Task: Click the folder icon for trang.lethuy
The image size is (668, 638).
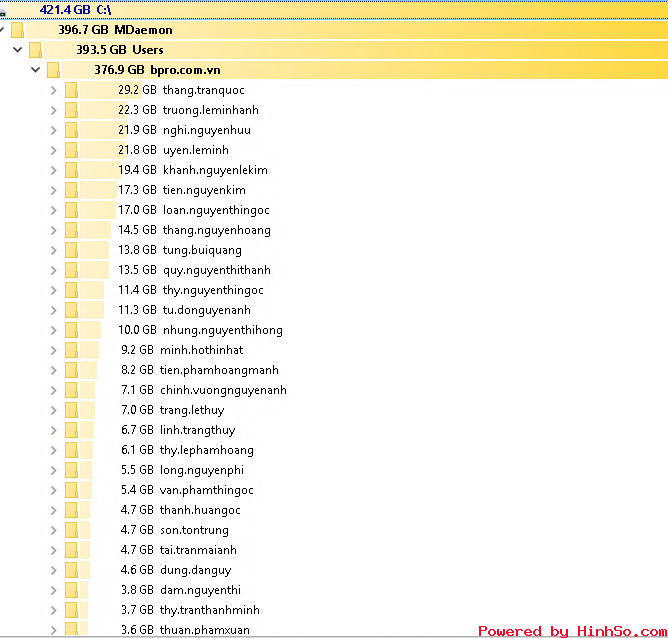Action: point(71,411)
